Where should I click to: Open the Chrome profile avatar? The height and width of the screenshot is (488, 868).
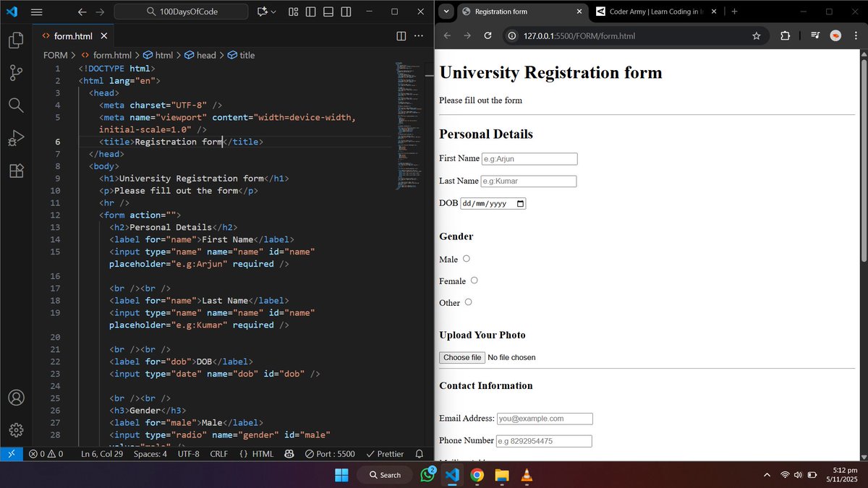[835, 36]
